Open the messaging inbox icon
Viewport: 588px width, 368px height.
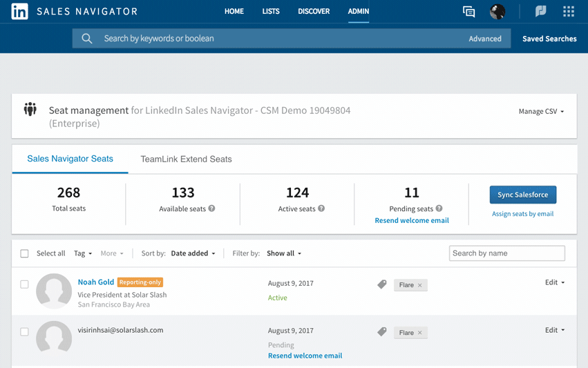click(468, 12)
